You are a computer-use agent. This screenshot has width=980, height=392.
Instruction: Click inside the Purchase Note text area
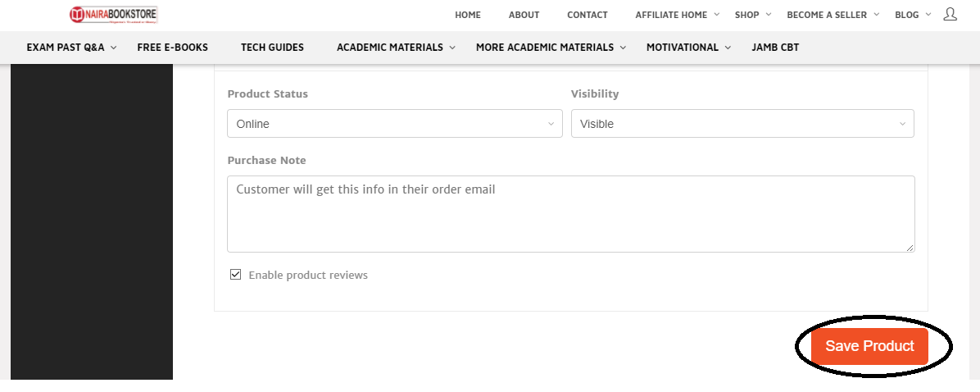[x=570, y=215]
